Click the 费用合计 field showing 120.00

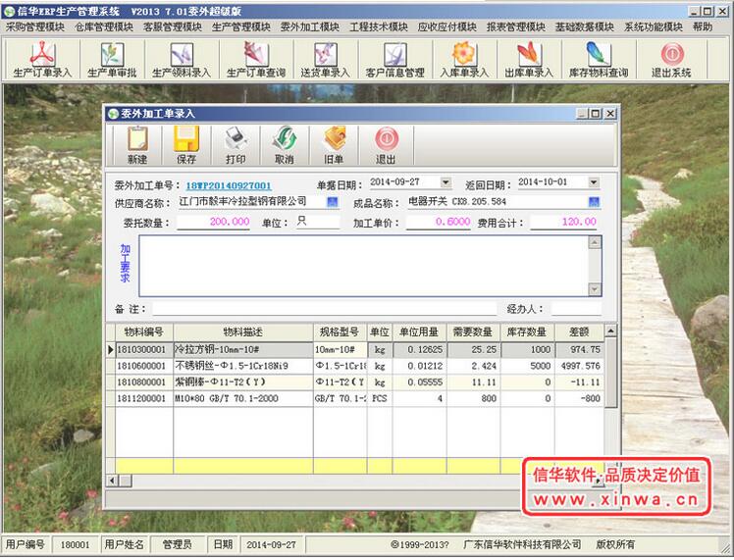tap(564, 222)
